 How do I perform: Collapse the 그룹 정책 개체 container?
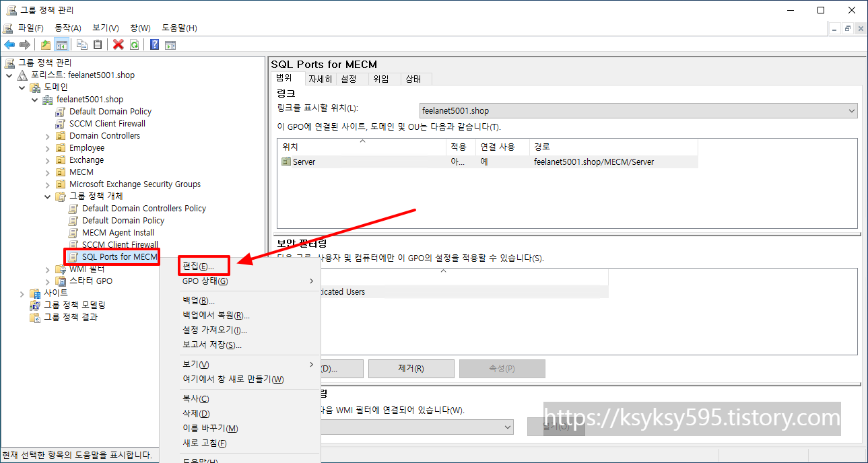(x=48, y=196)
